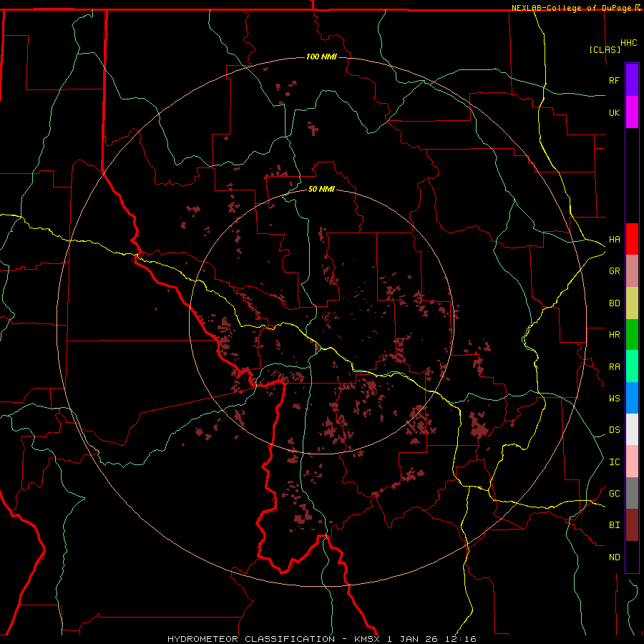Click the RA legend label
Viewport: 644px width, 644px height.
click(x=614, y=367)
